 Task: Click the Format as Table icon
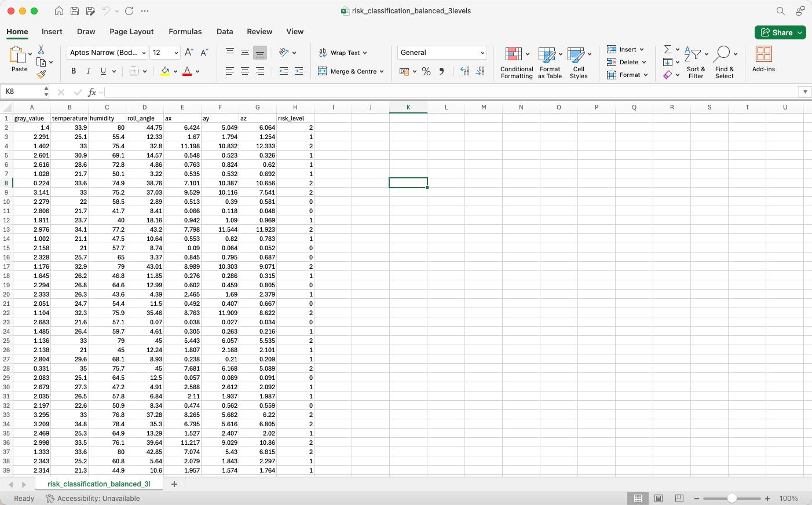coord(547,55)
